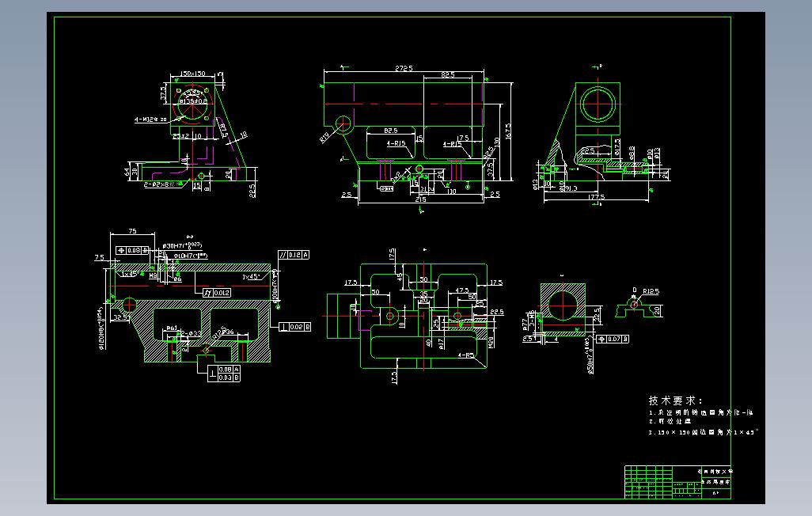812x516 pixels.
Task: Select the parallelism 0.12 A tolerance frame
Action: coord(294,255)
